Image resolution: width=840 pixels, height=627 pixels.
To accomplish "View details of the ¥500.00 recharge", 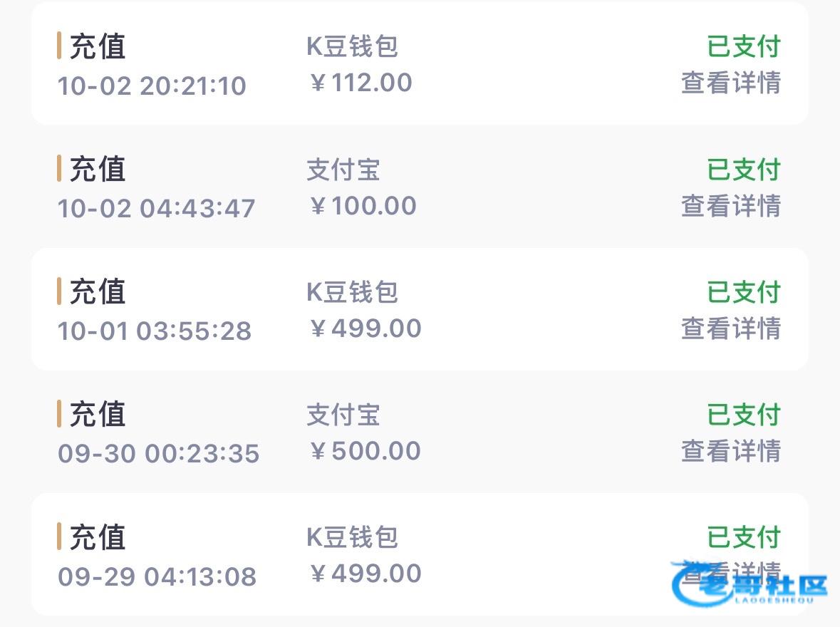I will click(x=730, y=451).
